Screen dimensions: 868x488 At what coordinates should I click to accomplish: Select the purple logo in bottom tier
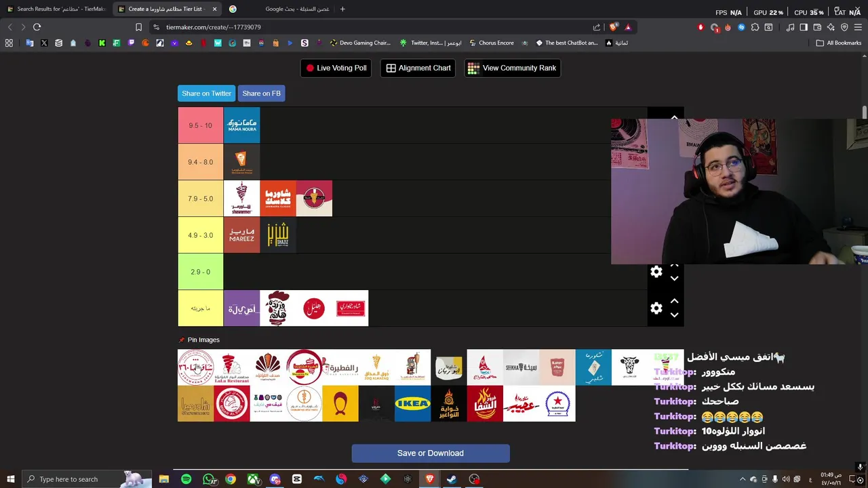click(241, 308)
